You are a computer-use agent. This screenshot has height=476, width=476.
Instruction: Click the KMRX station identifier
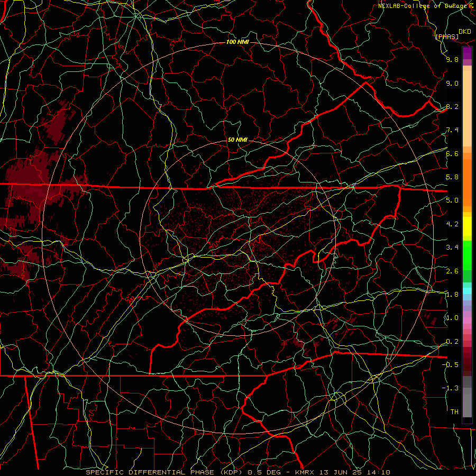[305, 472]
